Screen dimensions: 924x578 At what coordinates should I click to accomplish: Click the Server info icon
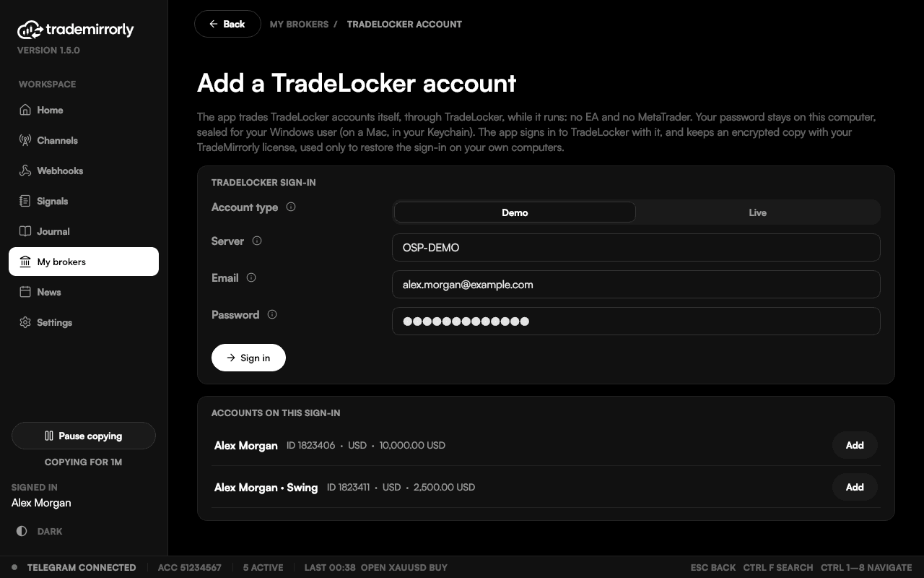pyautogui.click(x=257, y=241)
